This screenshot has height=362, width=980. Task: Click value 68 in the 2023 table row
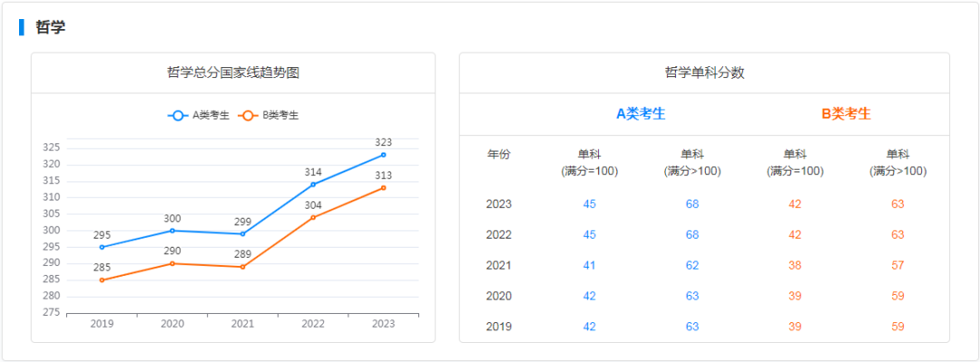tap(692, 204)
